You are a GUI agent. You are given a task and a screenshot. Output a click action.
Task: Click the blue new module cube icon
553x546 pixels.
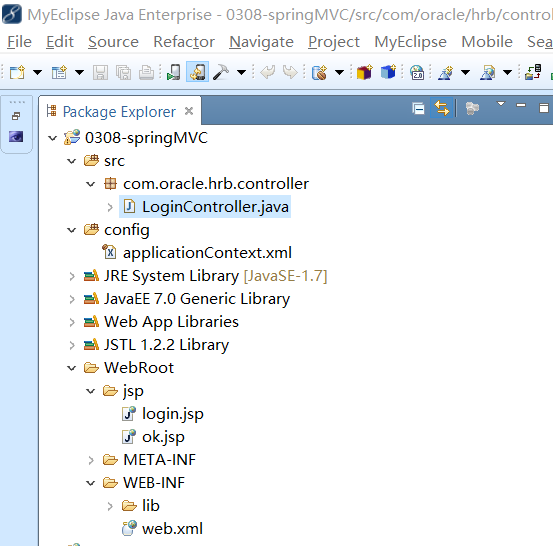pos(388,72)
